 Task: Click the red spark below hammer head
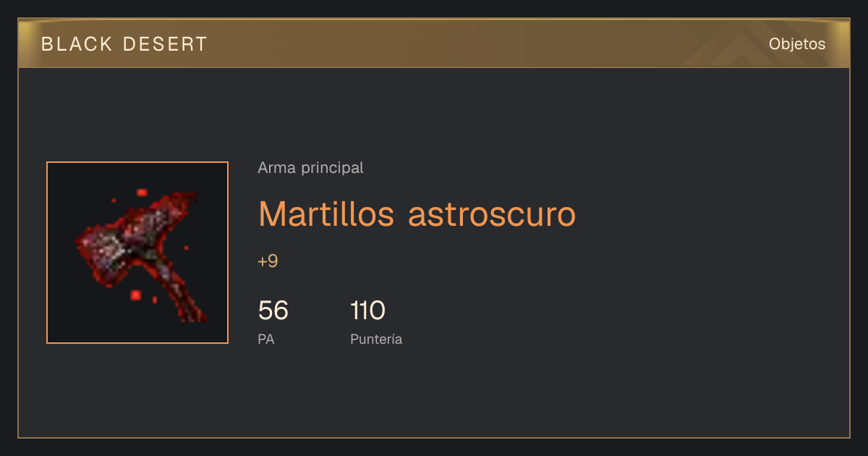tap(135, 295)
